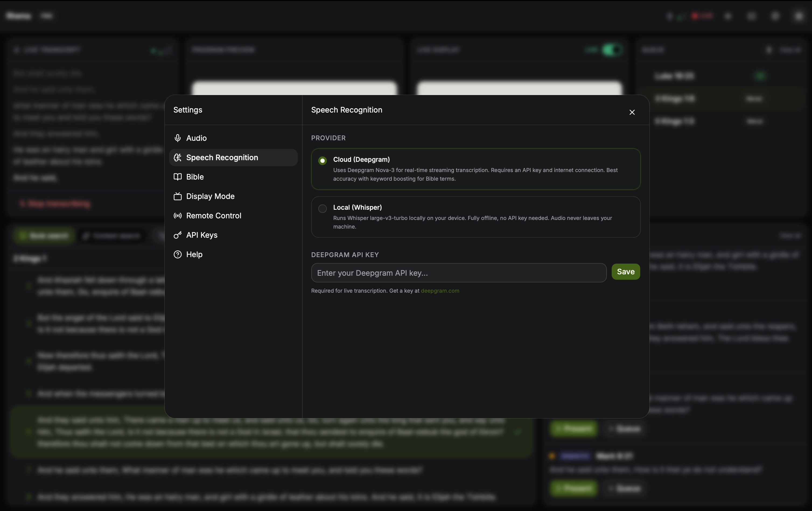
Task: Select the Local (Whisper) provider radio
Action: point(322,208)
